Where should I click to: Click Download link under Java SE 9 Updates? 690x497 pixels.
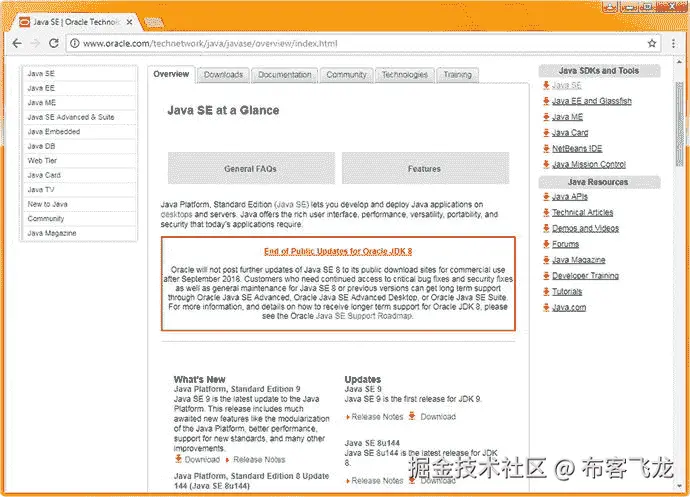coord(438,417)
